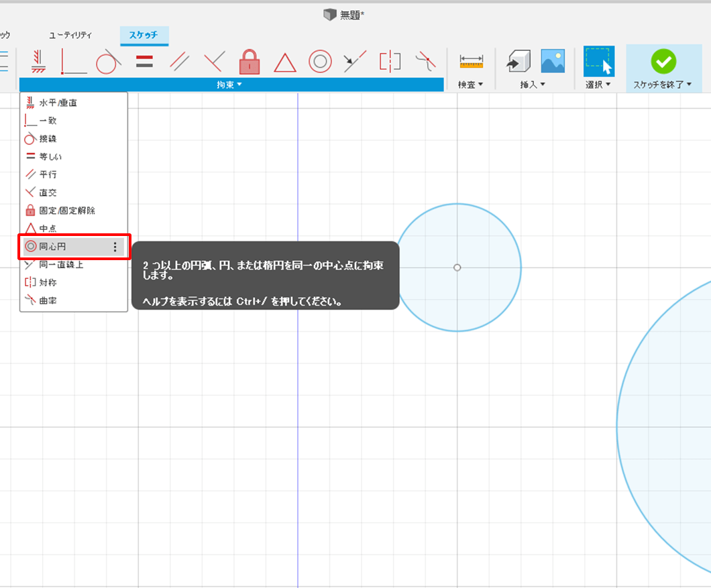Select the Parallel constraint toolbar icon
Viewport: 711px width, 588px height.
tap(179, 61)
